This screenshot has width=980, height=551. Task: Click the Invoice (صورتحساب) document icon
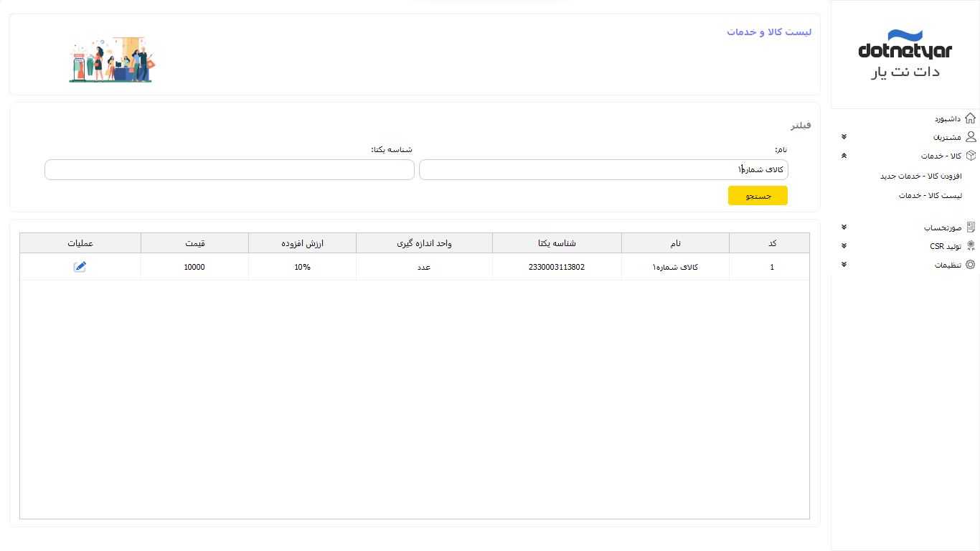point(971,227)
